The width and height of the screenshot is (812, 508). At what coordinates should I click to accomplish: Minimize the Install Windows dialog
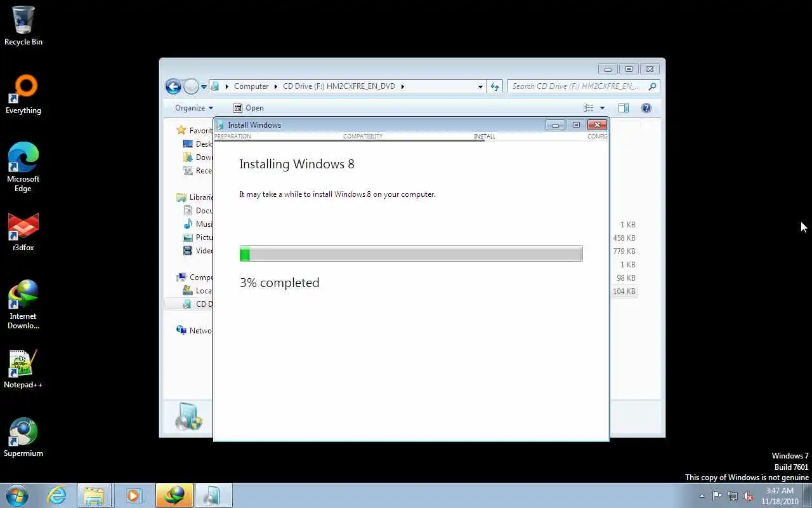555,125
